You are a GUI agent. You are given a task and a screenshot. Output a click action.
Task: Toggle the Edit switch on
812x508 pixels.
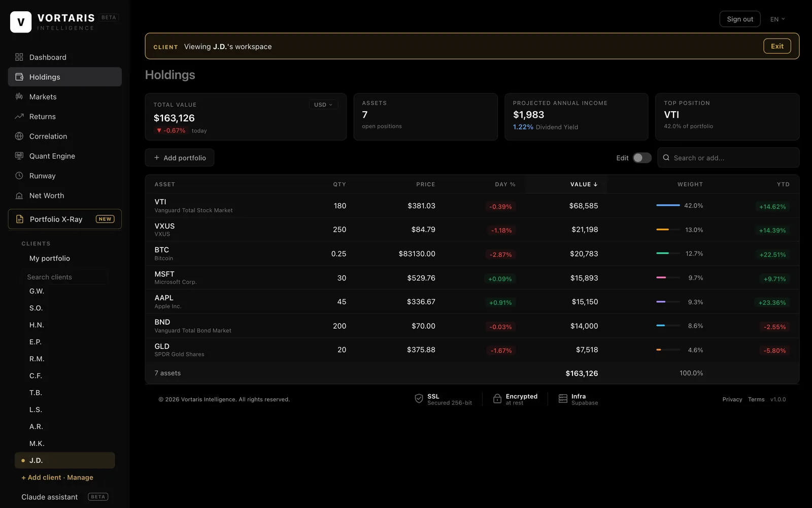pos(642,157)
